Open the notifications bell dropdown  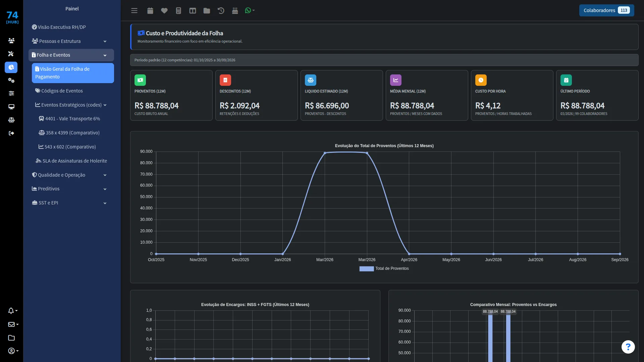pyautogui.click(x=13, y=311)
